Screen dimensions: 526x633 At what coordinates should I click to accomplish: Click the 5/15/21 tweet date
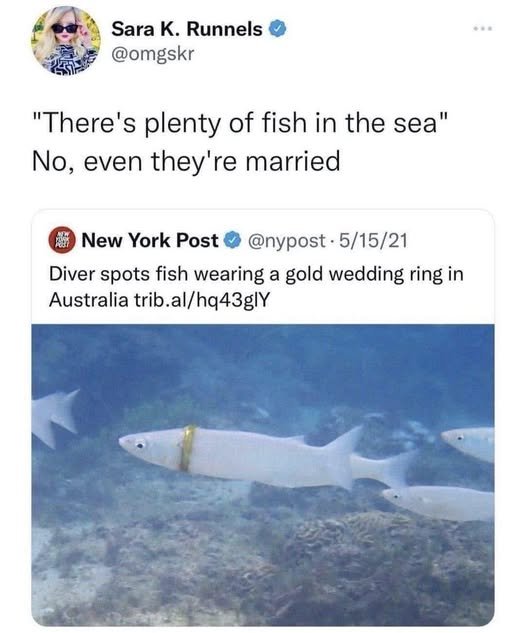373,241
